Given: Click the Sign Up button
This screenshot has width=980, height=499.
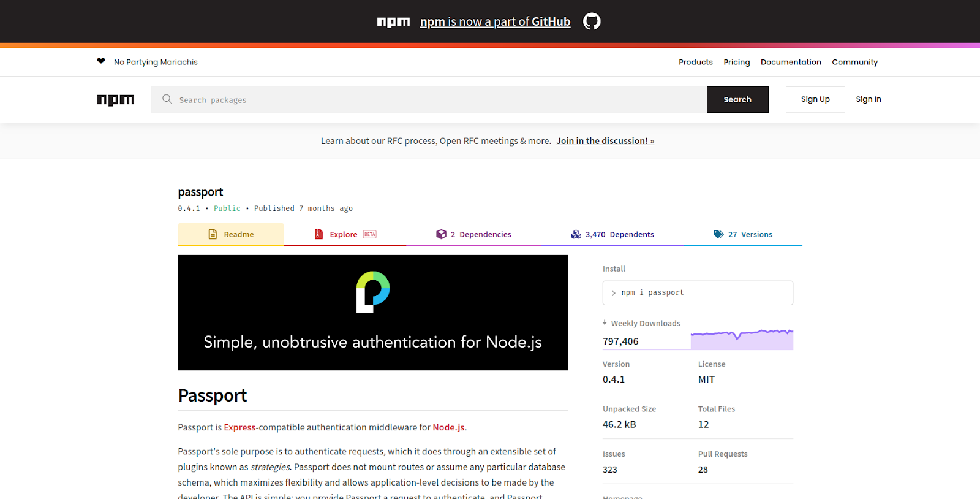Looking at the screenshot, I should click(815, 99).
